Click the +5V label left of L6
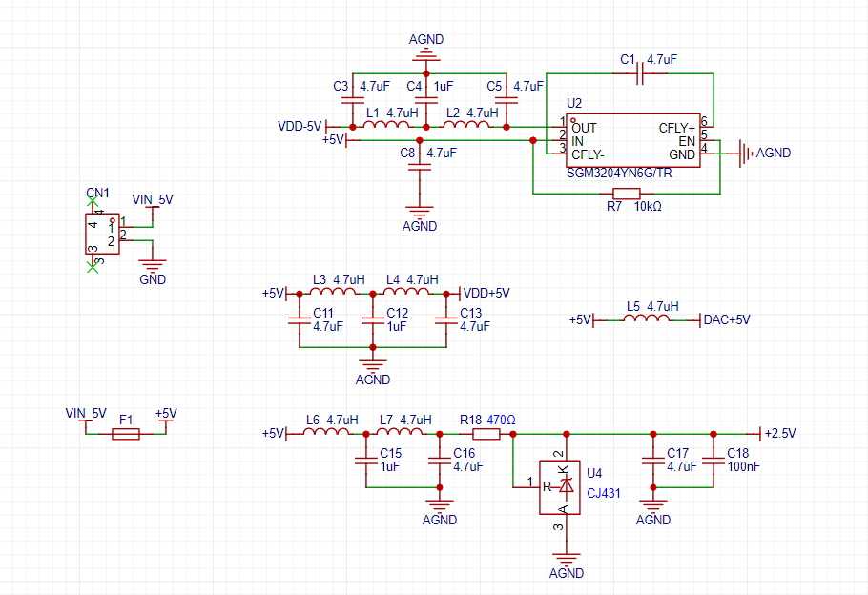This screenshot has width=868, height=595. click(x=273, y=433)
